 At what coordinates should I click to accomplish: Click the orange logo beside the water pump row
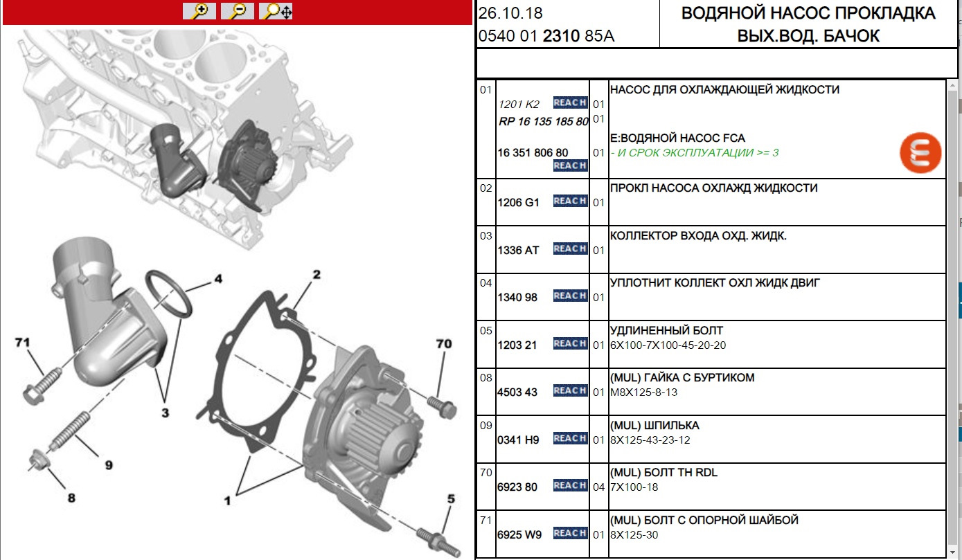920,152
